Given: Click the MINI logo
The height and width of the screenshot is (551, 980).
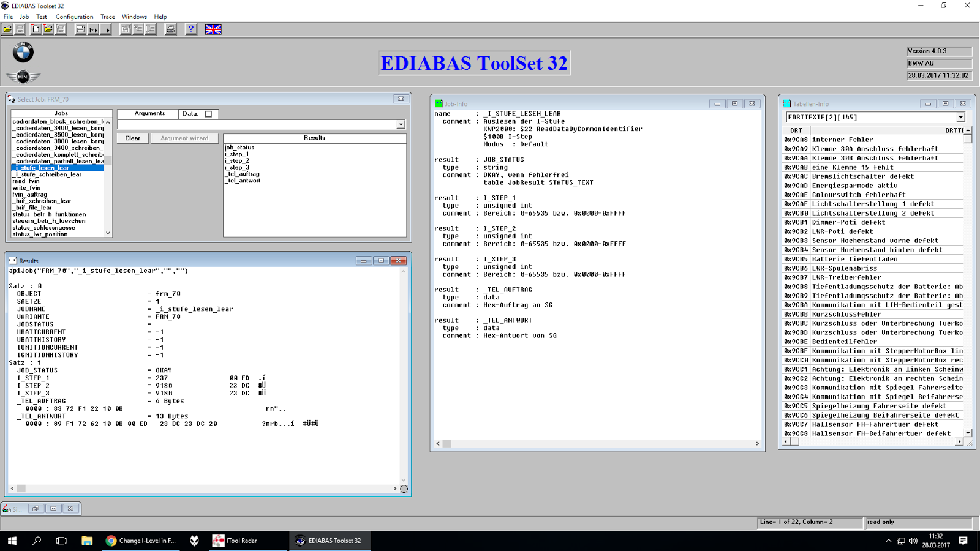Looking at the screenshot, I should coord(23,77).
